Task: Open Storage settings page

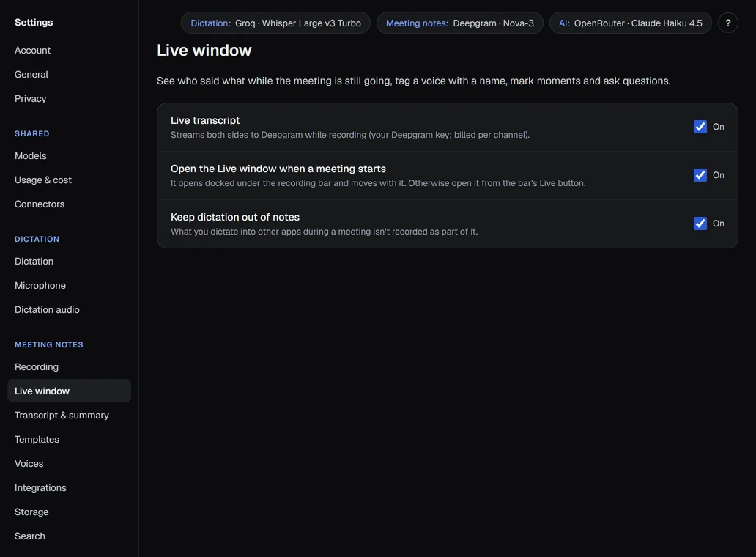Action: tap(69, 512)
